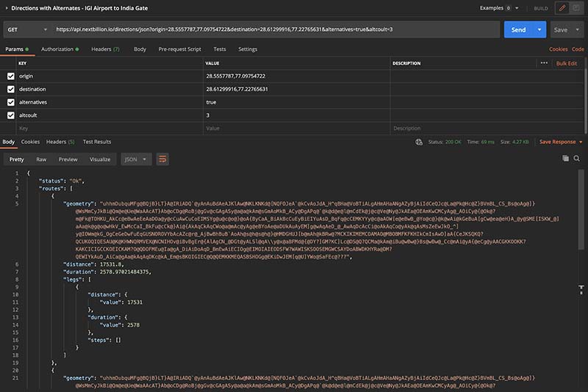
Task: Select the alternatives value true
Action: click(x=211, y=102)
